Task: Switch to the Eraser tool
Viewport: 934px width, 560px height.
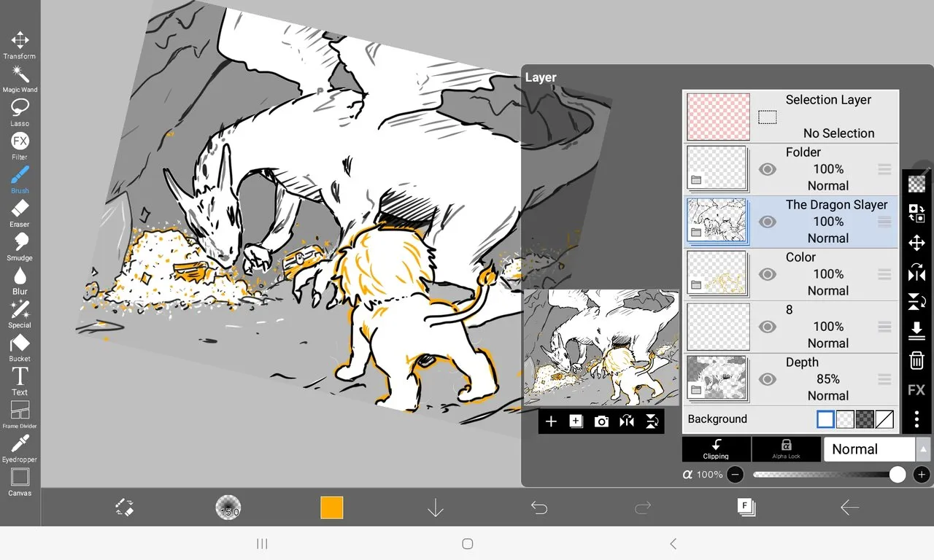Action: click(20, 213)
